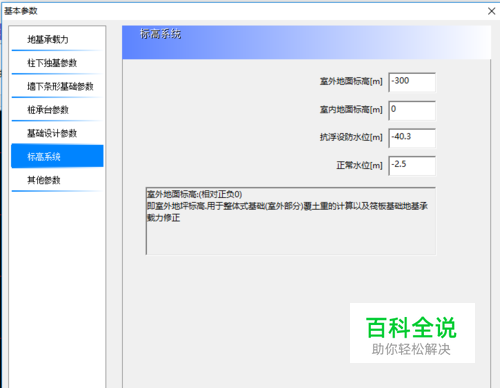500x388 pixels.
Task: Select the 墙下条形基础参数 tab
Action: [x=57, y=87]
